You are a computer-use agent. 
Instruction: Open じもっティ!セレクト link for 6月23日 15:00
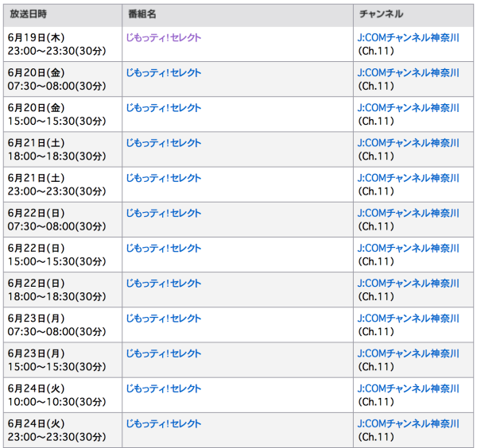tap(164, 353)
